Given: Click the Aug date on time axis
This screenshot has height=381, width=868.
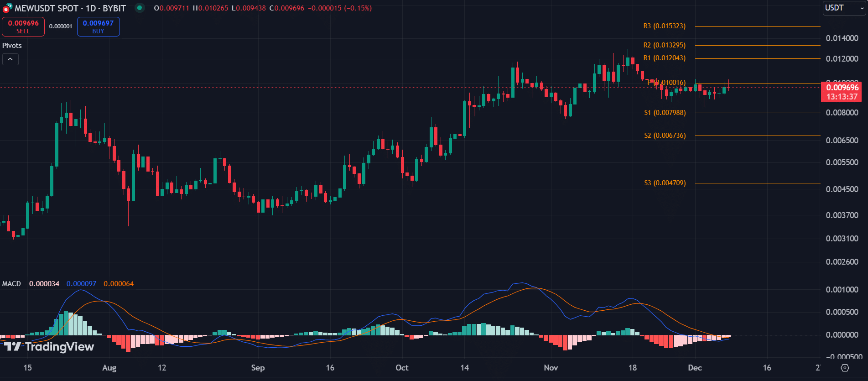Looking at the screenshot, I should [109, 368].
